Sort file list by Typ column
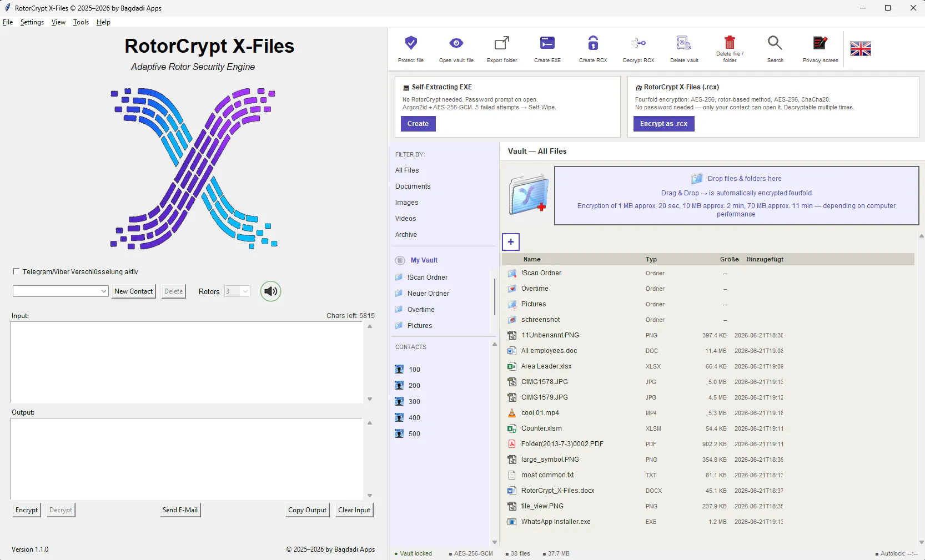 coord(651,259)
